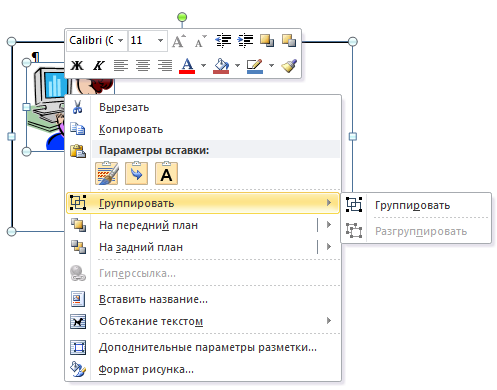
Task: Open font color dropdown arrow
Action: [203, 65]
